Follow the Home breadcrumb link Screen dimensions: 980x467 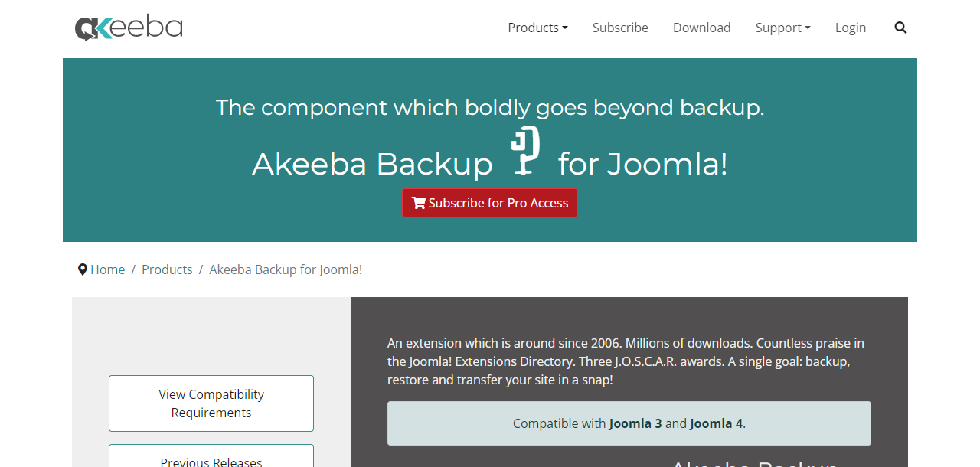click(x=107, y=269)
